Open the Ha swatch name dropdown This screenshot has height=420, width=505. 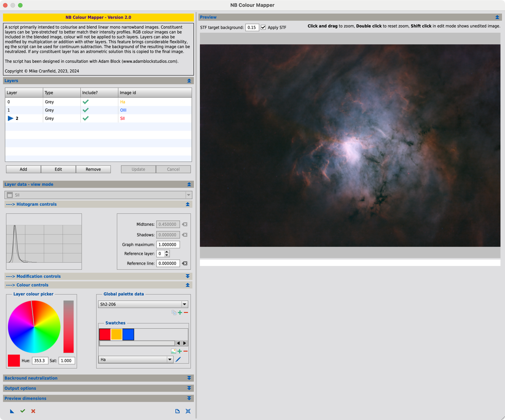[170, 359]
